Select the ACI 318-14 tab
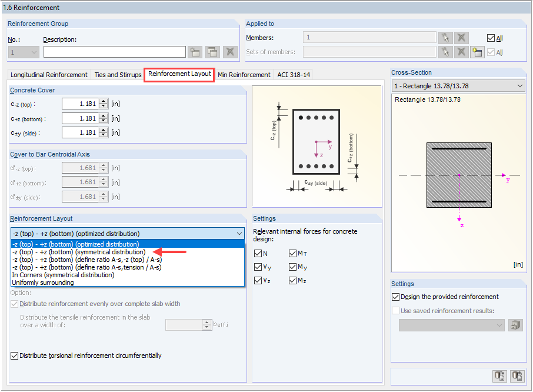 (x=293, y=75)
